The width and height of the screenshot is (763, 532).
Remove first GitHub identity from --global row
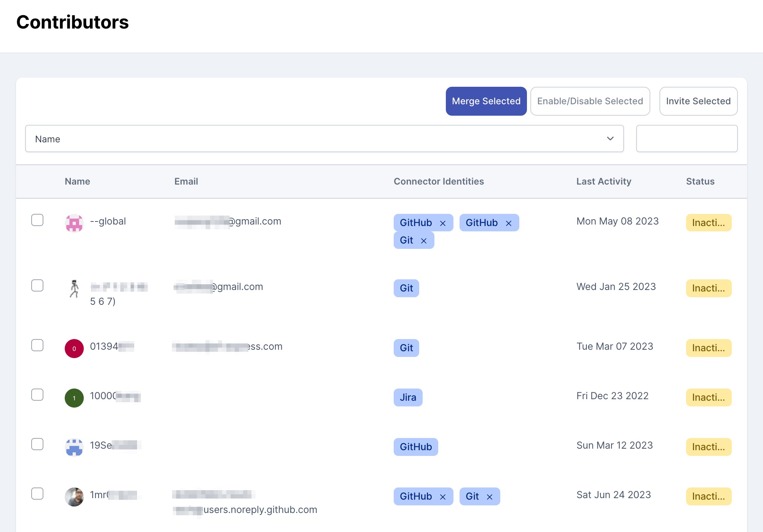tap(443, 223)
